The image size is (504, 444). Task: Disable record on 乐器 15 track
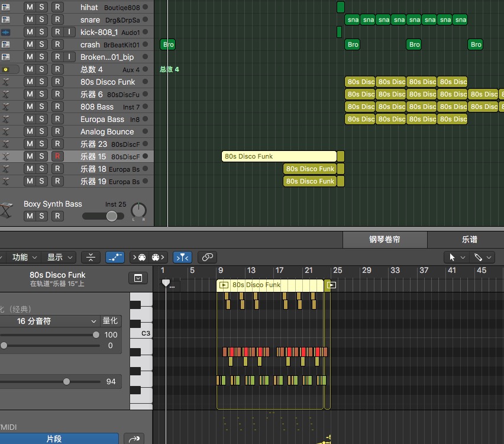[57, 156]
